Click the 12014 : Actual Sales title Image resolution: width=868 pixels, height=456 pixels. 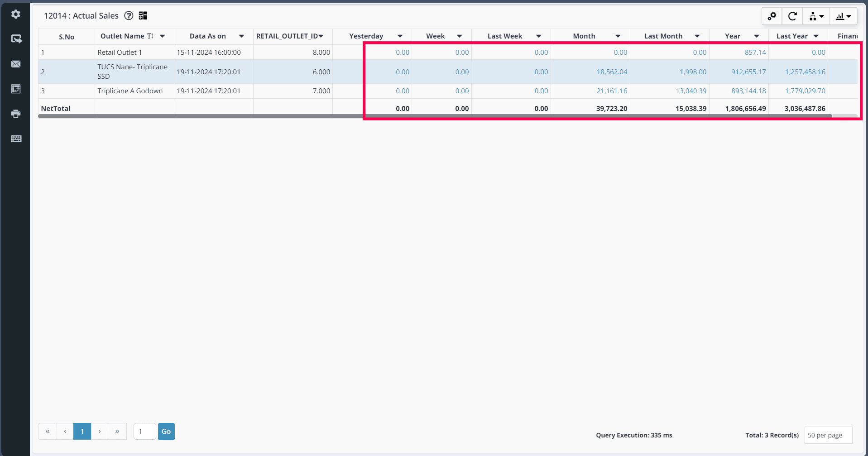(x=81, y=16)
